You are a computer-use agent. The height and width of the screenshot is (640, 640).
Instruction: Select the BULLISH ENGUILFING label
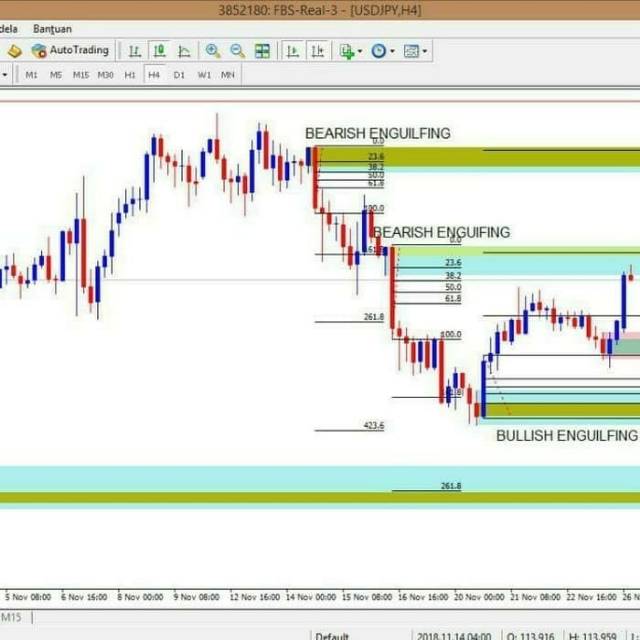pos(567,436)
